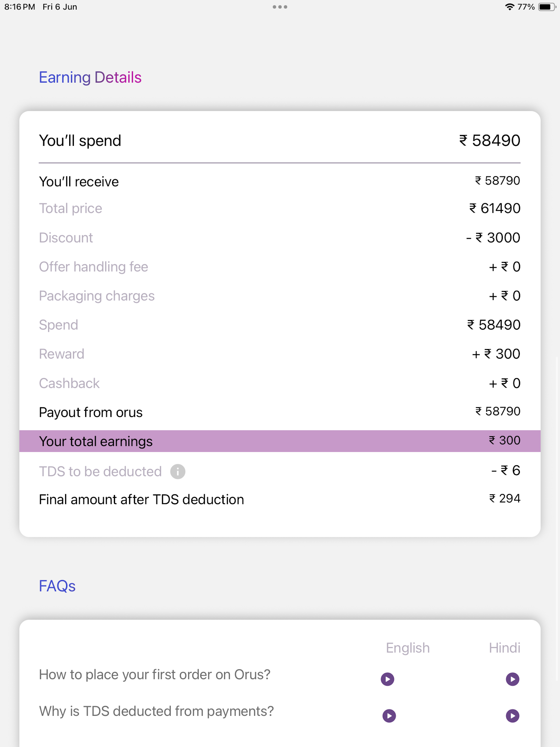Tap the battery indicator icon

[x=547, y=7]
